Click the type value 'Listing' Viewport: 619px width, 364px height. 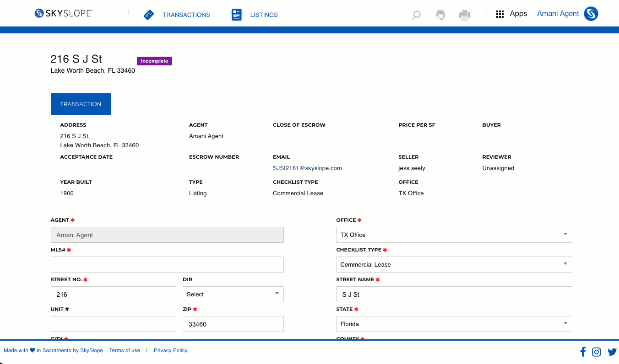[x=198, y=193]
